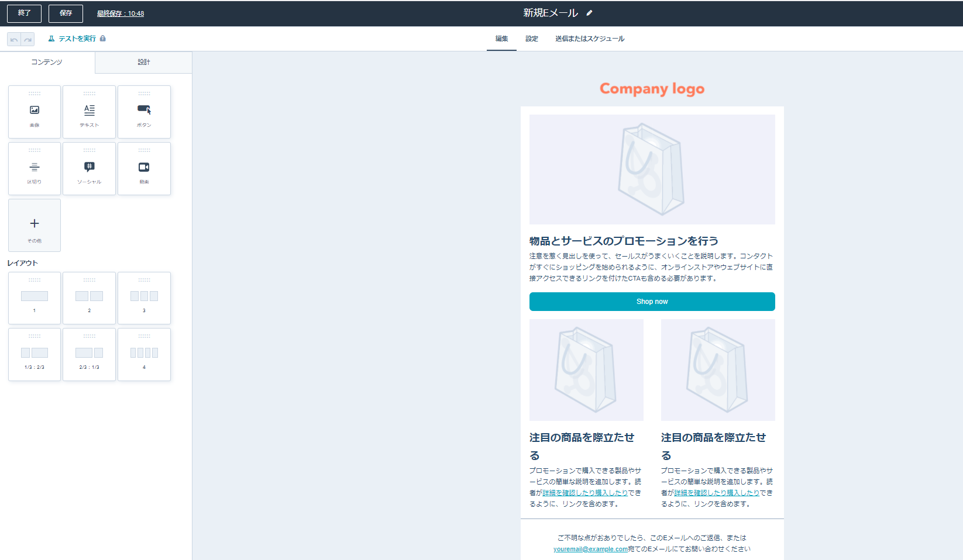Viewport: 963px width, 560px height.
Task: Select the Image (画像) content module
Action: [x=35, y=112]
